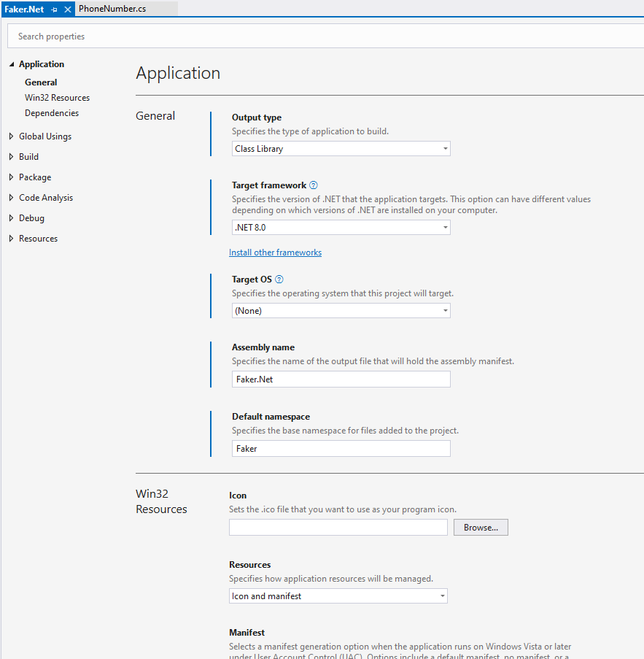Select the Faker.Net tab
The width and height of the screenshot is (644, 659).
pos(24,9)
